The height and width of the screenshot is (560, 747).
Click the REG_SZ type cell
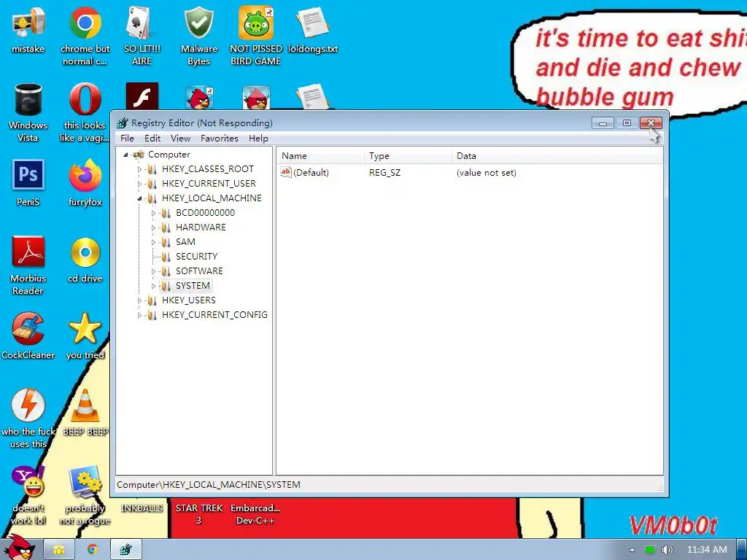tap(385, 172)
